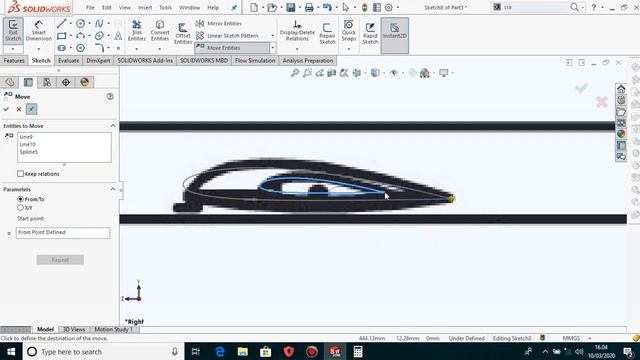Click the Convert Entities tool
Image resolution: width=640 pixels, height=360 pixels.
(160, 31)
